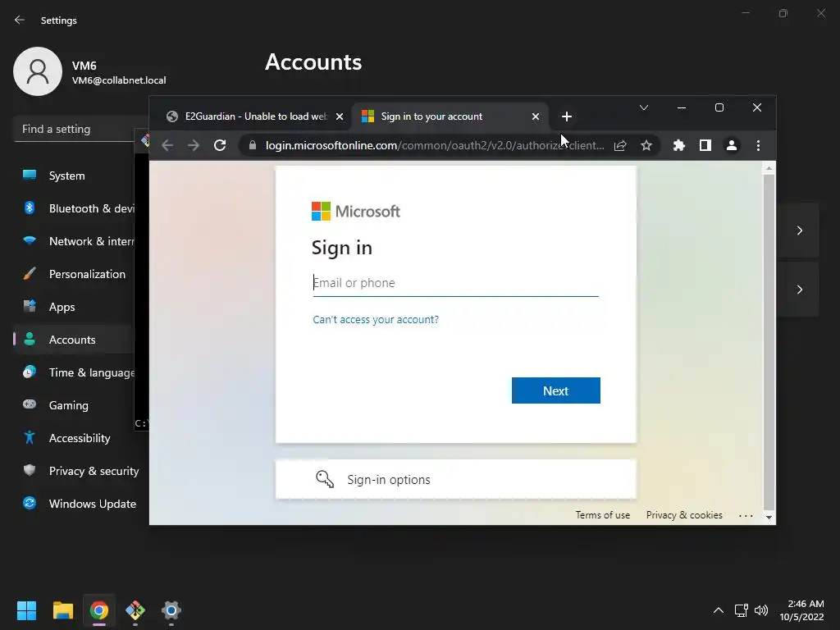Select Accounts in Settings sidebar

pyautogui.click(x=74, y=340)
